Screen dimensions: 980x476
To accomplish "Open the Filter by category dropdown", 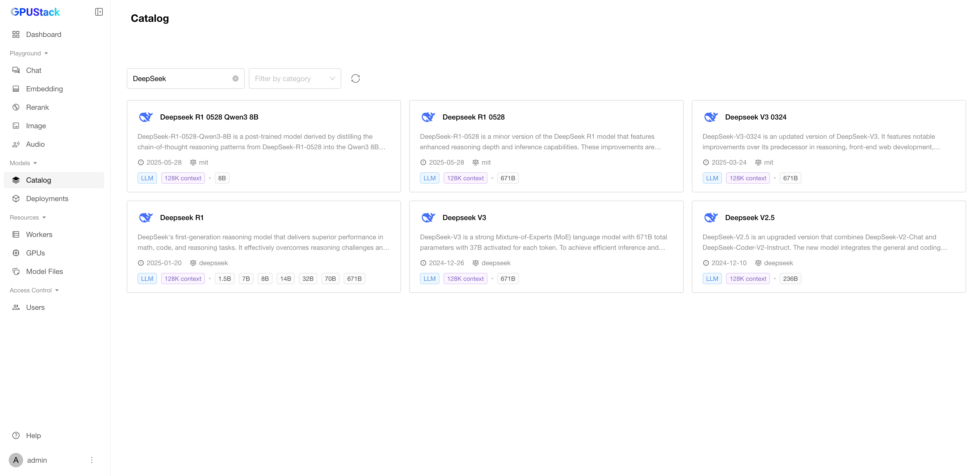I will [x=295, y=78].
